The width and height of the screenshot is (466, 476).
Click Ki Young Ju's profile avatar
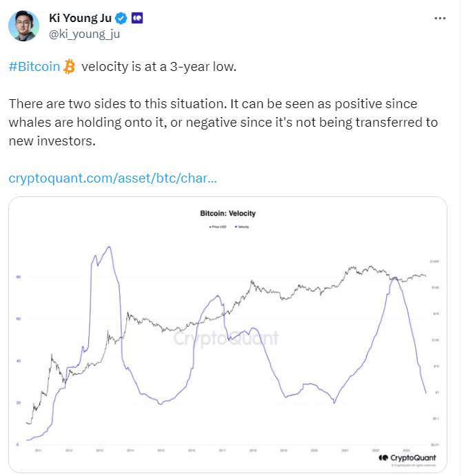[x=23, y=25]
